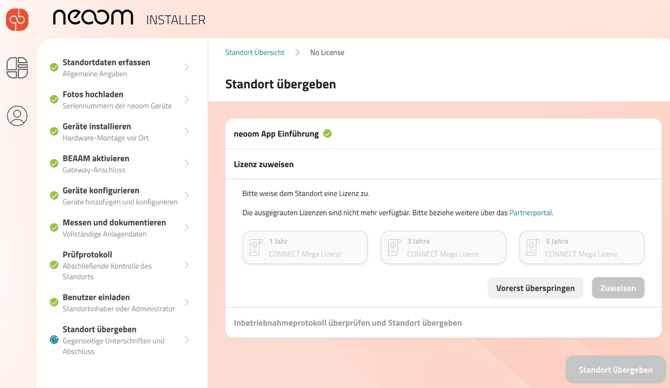Open Inbetriebnahmeprotokoll überprüfen und Standort übergeben section
The width and height of the screenshot is (670, 388).
coord(444,323)
